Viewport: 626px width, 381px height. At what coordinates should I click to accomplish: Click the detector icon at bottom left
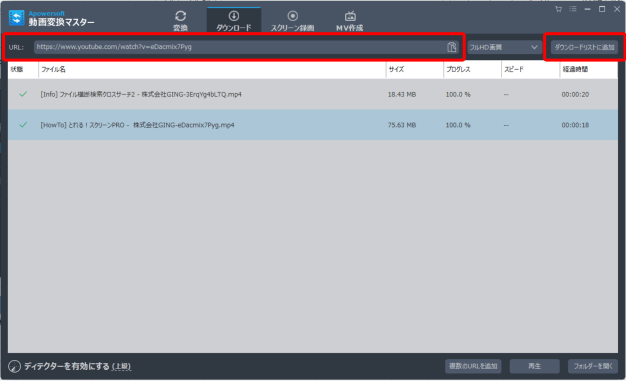[x=14, y=366]
